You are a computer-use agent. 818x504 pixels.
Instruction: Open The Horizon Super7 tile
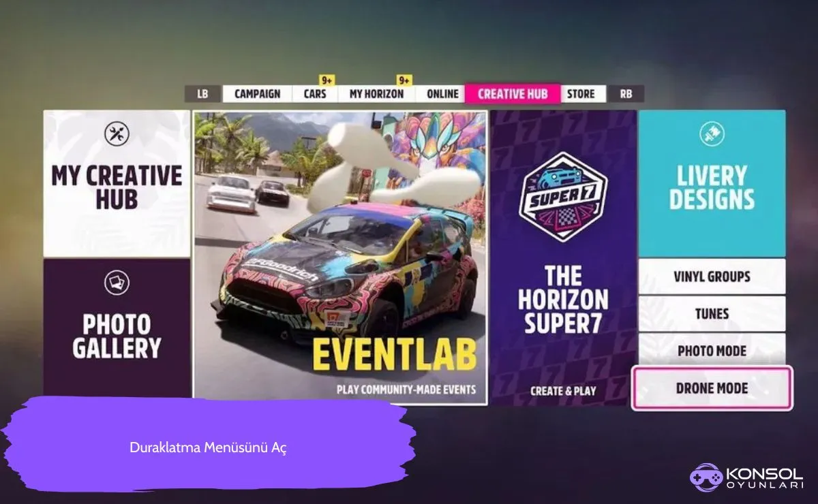[x=563, y=257]
